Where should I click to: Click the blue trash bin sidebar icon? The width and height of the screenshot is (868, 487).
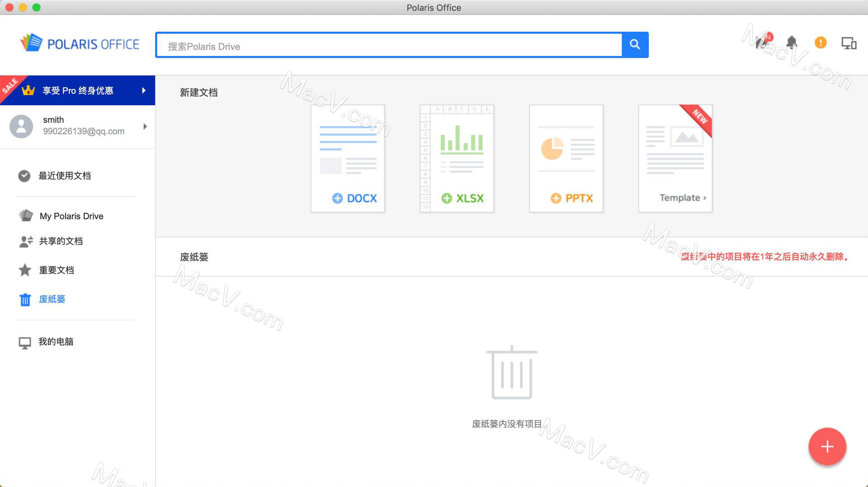tap(25, 299)
